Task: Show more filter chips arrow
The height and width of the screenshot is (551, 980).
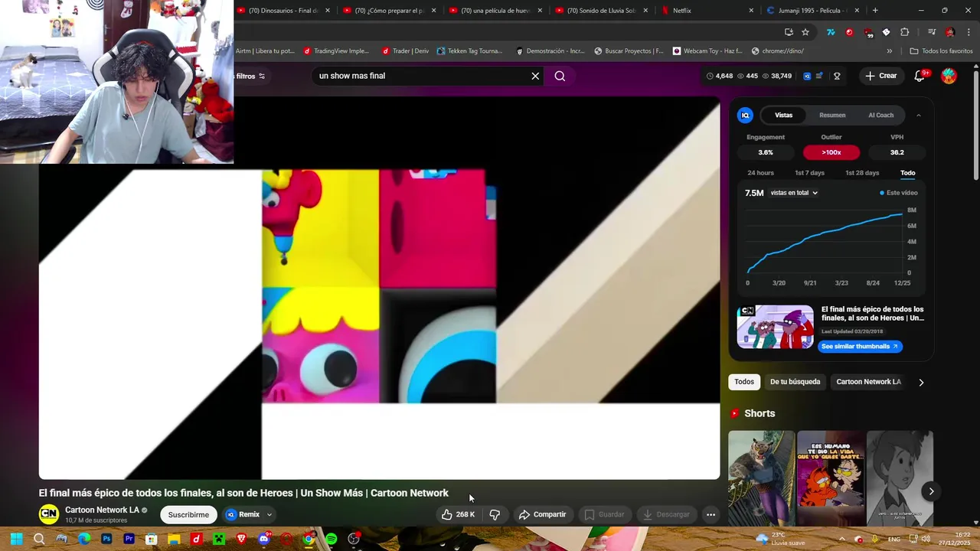Action: coord(921,382)
